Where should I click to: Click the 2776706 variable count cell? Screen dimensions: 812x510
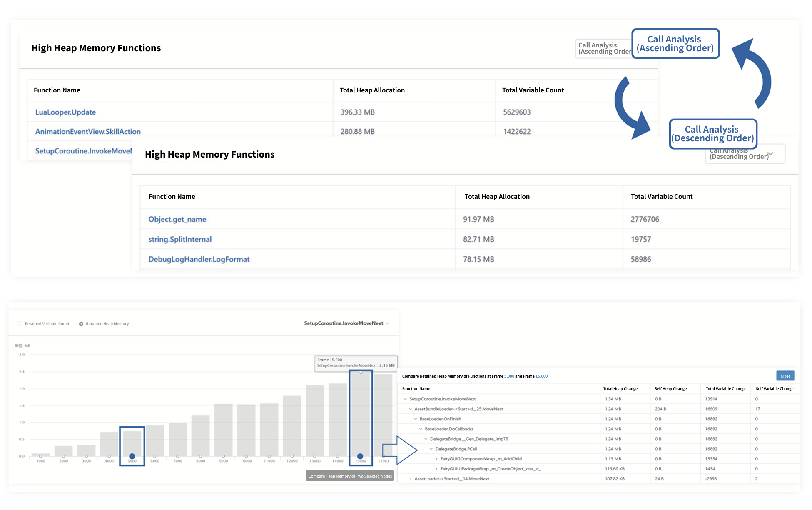(645, 219)
